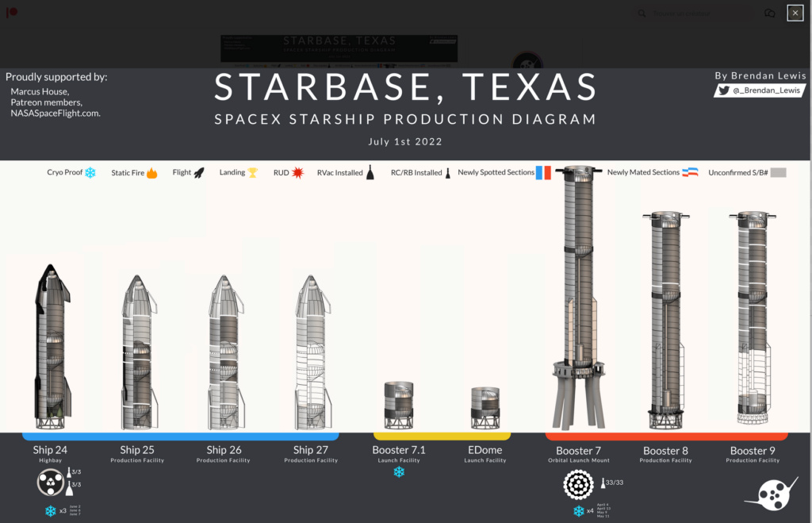
Task: Click the Static Fire flame legend icon
Action: (151, 172)
